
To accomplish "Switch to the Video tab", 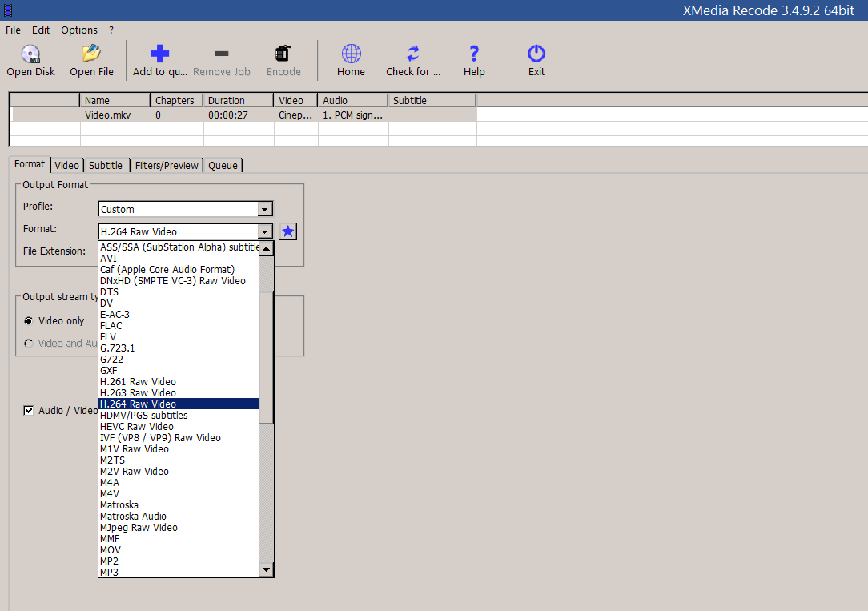I will pos(66,166).
